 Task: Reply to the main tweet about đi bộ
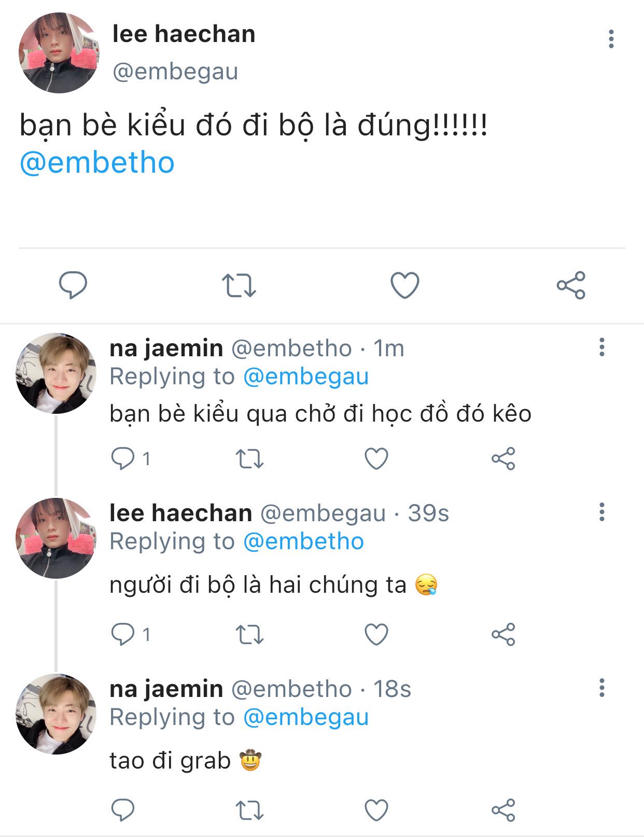pos(73,285)
